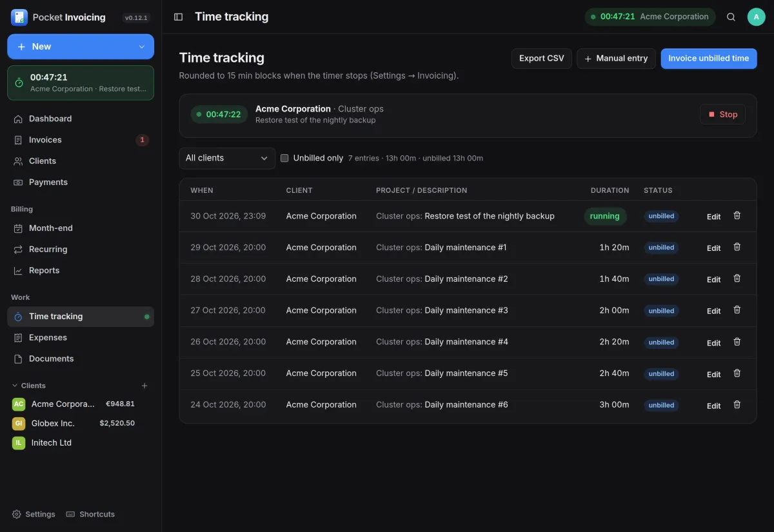This screenshot has height=532, width=774.
Task: Click the unbilled badge for Daily maintenance #6
Action: click(x=661, y=405)
